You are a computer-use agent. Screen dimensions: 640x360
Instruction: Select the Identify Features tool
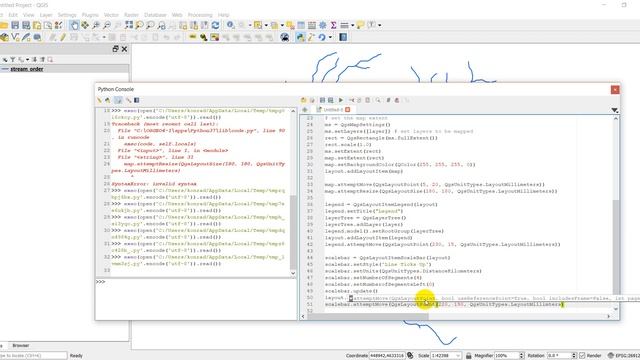(x=231, y=25)
